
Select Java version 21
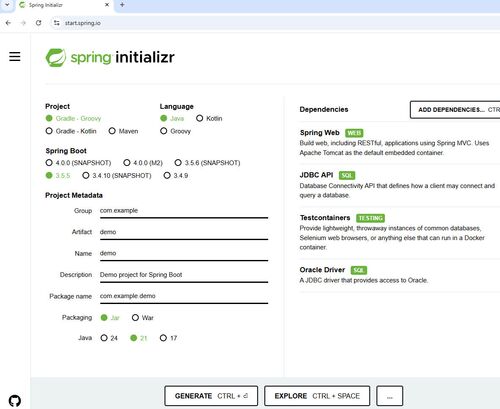(139, 338)
